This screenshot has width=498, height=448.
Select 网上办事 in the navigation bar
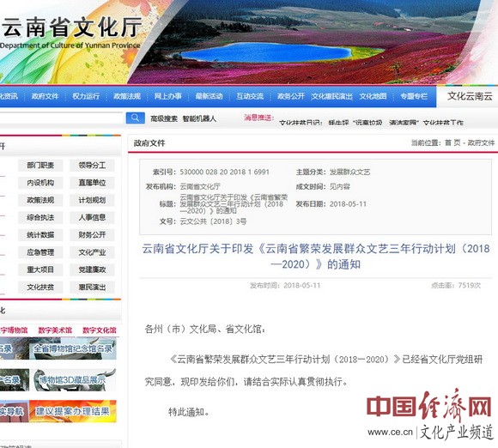click(168, 96)
